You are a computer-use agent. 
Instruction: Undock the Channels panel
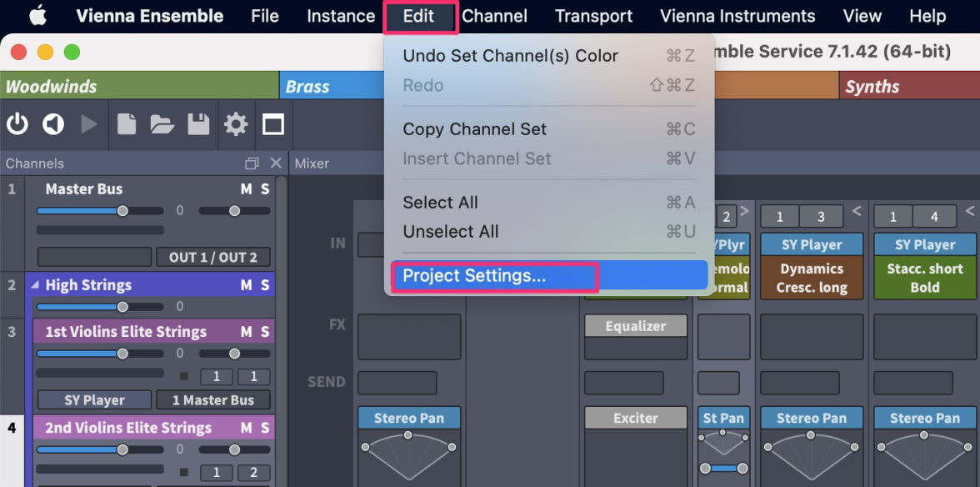(252, 163)
